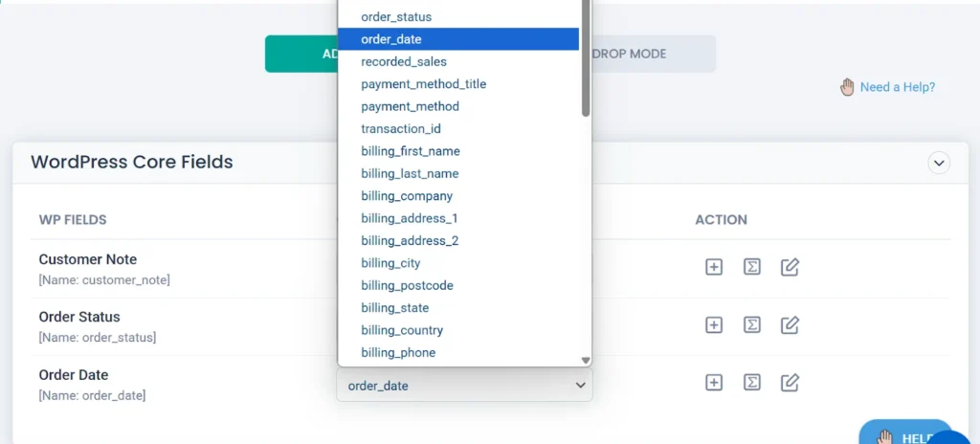Click the edit pencil icon for Customer Note
Screen dimensions: 980x444
coord(790,267)
